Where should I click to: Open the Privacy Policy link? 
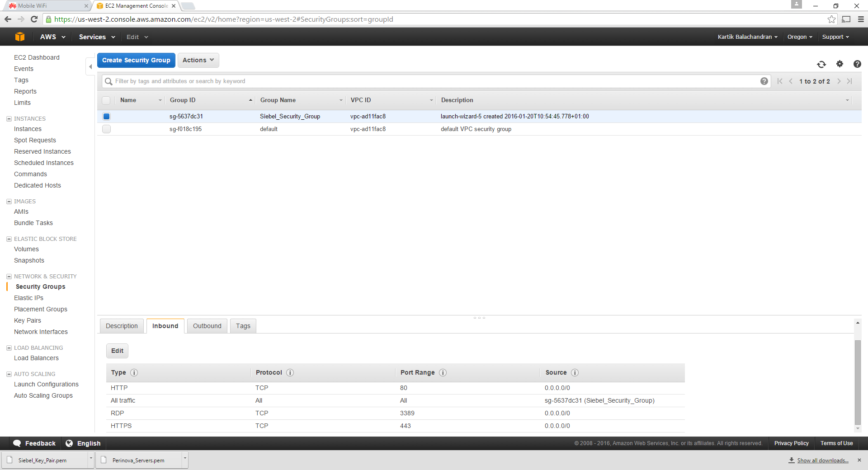tap(791, 443)
